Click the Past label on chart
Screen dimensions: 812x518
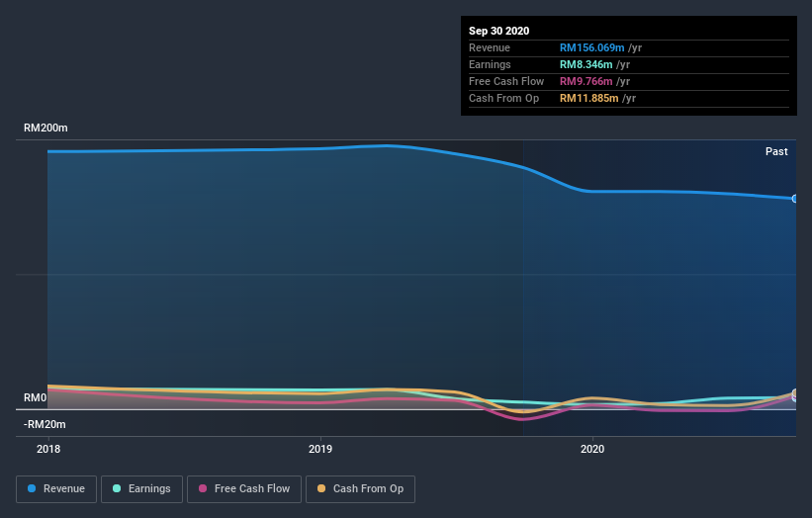point(776,151)
